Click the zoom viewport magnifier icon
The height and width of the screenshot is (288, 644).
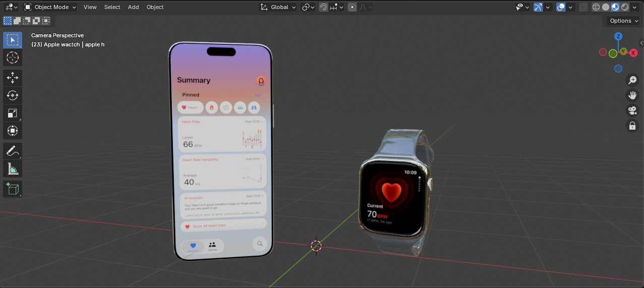click(632, 80)
